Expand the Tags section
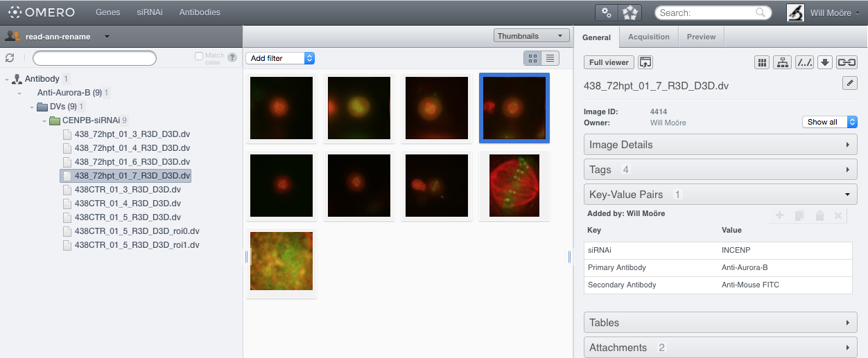Screen dimensions: 868x358 pos(721,170)
